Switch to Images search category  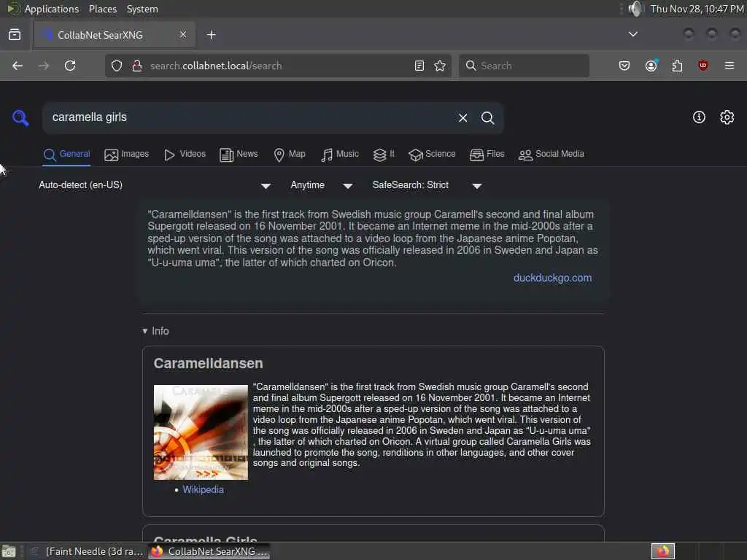[x=126, y=155]
